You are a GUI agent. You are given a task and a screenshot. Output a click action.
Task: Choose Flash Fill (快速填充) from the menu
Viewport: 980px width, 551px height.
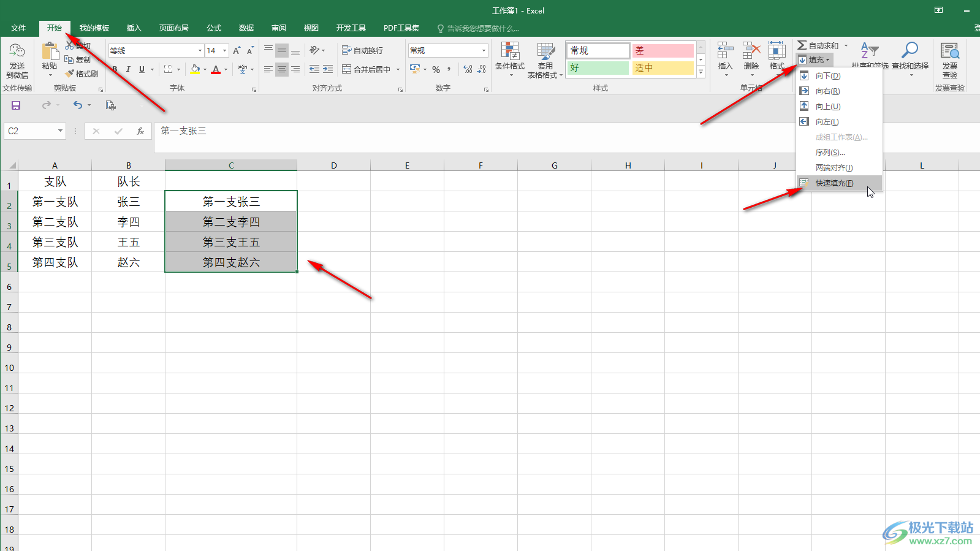[839, 183]
